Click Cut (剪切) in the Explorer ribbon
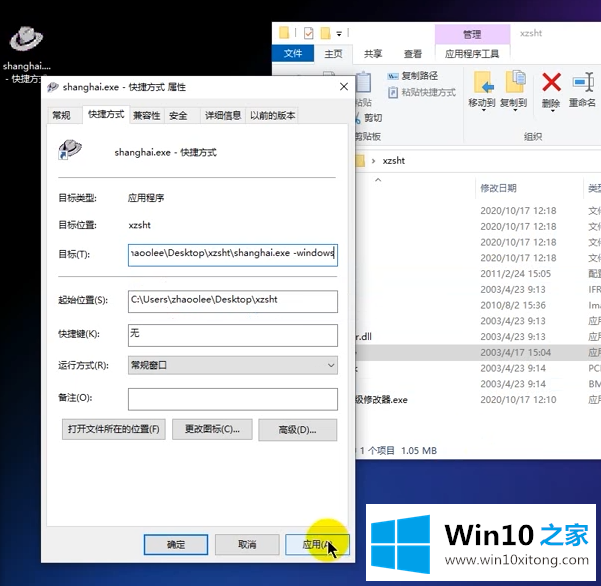 tap(369, 118)
